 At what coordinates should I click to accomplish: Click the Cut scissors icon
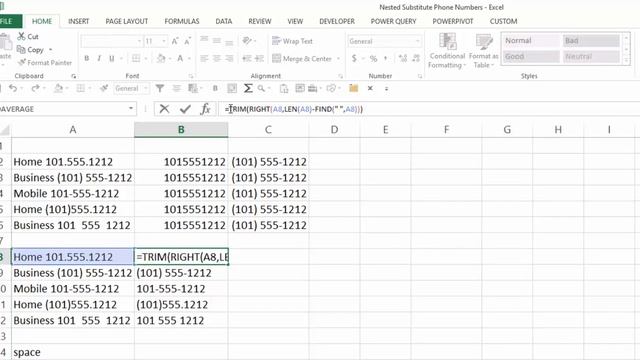coord(21,36)
